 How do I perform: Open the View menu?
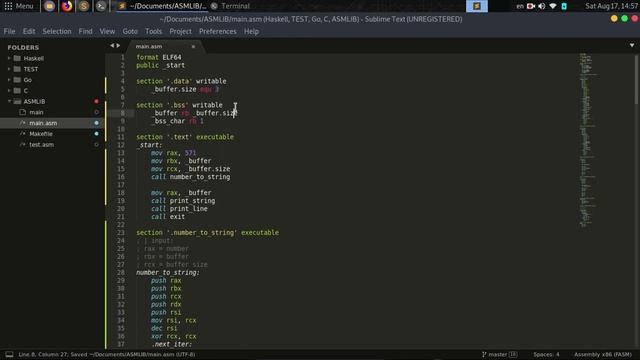107,31
